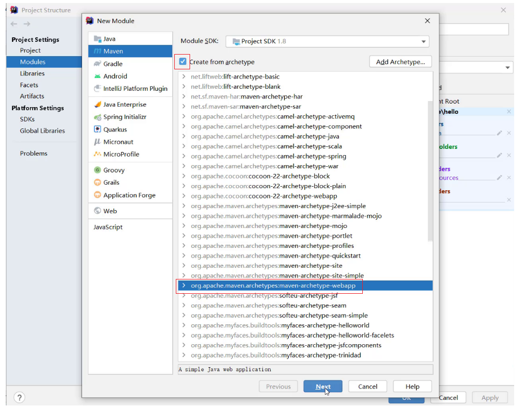Open Artifacts settings

[32, 96]
